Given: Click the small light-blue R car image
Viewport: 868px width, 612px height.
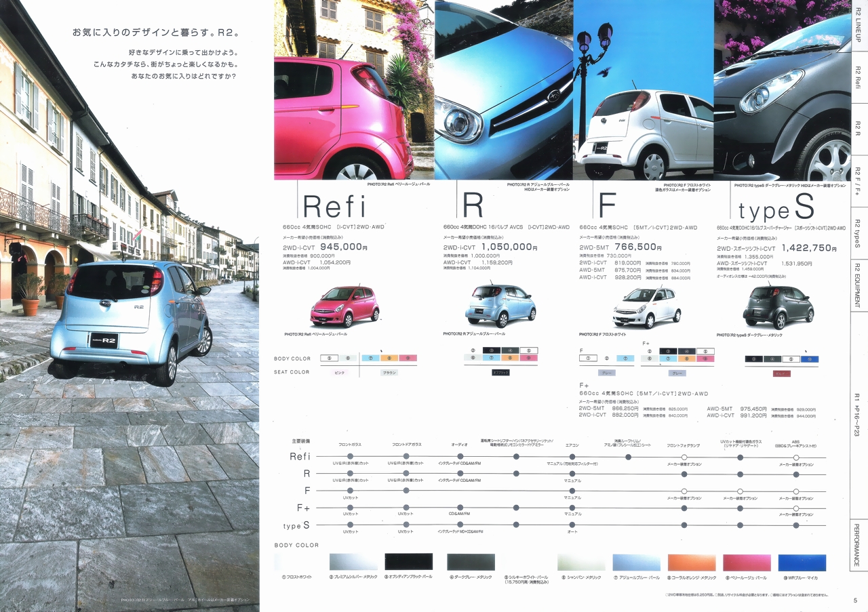Looking at the screenshot, I should (500, 305).
